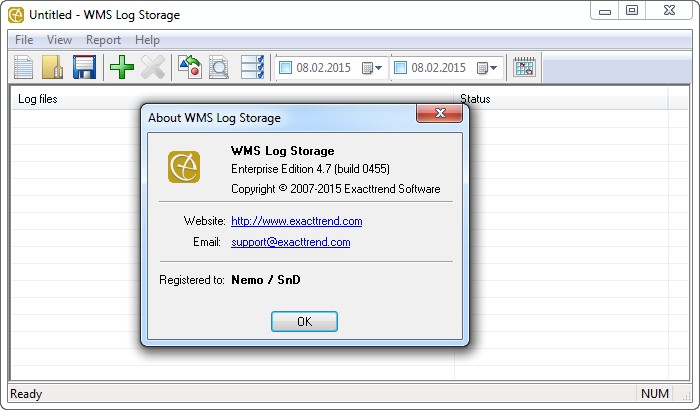Enable the second 08.02.2015 date checkbox

pos(400,68)
